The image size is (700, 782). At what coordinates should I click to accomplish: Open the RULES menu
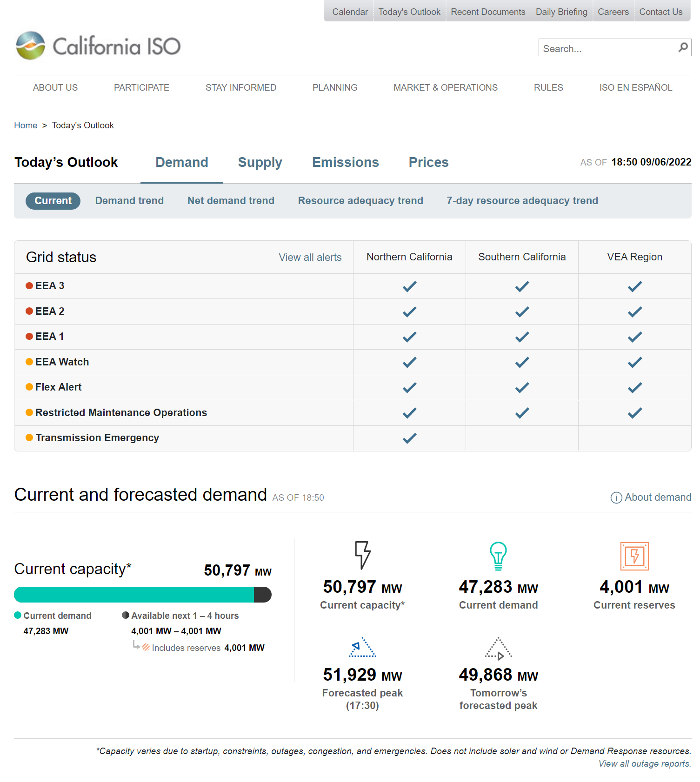(548, 87)
